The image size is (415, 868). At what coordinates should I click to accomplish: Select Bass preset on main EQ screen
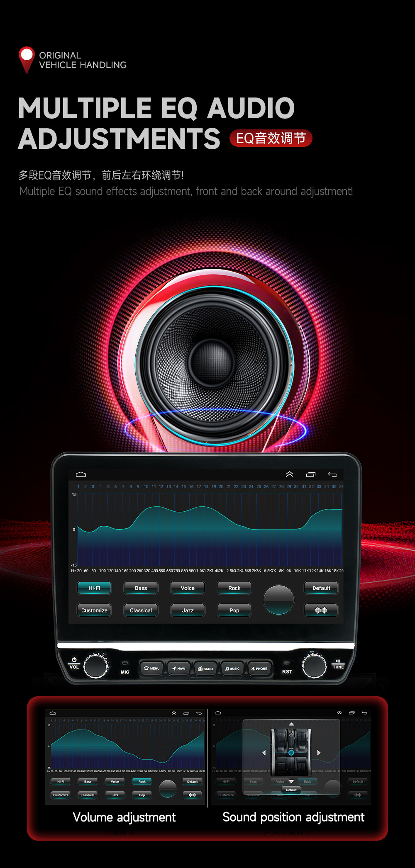(x=141, y=588)
